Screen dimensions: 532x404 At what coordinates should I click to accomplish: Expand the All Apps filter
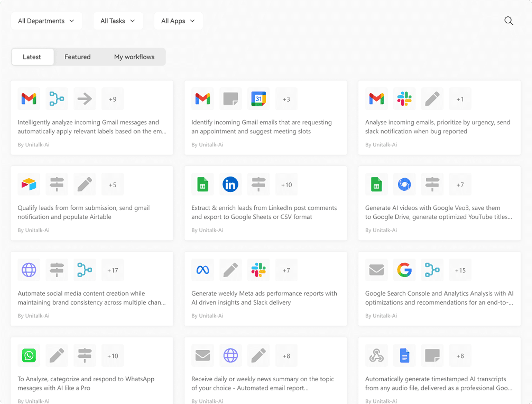(x=178, y=21)
